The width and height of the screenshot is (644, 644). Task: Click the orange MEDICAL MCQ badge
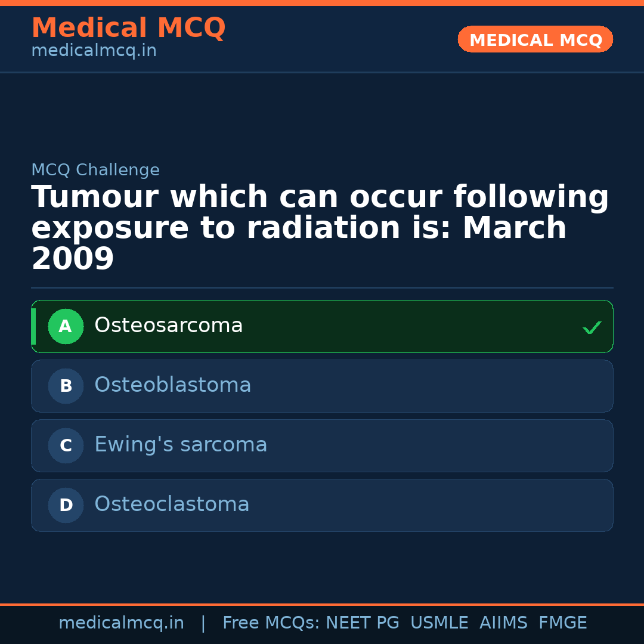coord(535,39)
